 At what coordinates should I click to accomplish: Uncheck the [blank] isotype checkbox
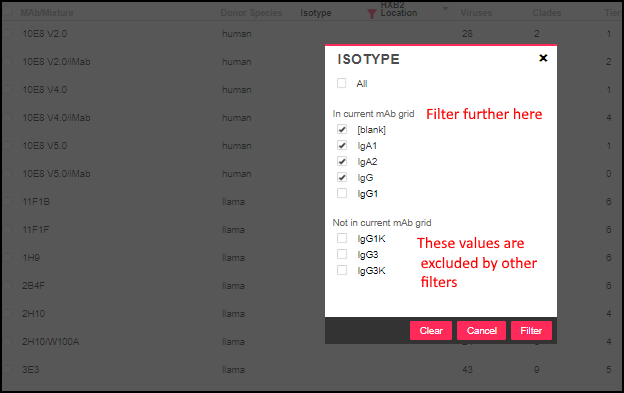342,129
